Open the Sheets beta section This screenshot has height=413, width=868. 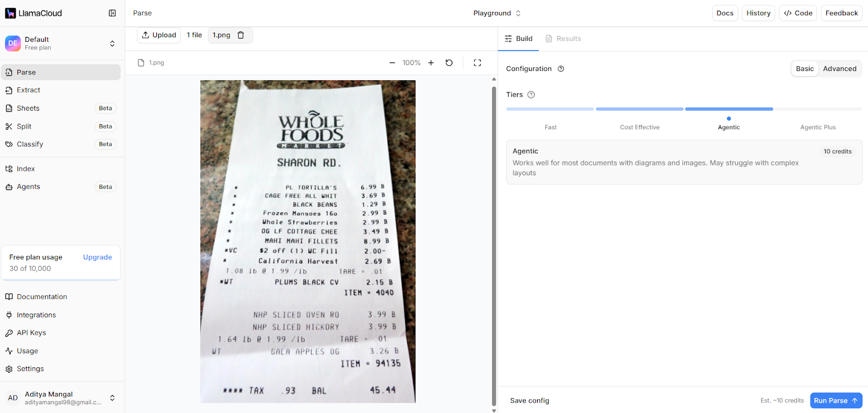pyautogui.click(x=61, y=108)
